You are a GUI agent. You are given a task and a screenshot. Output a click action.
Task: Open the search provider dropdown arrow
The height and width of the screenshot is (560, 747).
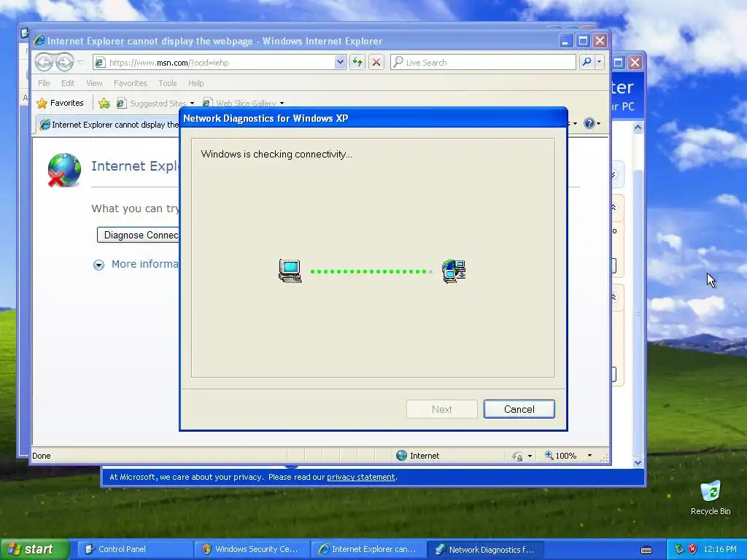[x=600, y=63]
